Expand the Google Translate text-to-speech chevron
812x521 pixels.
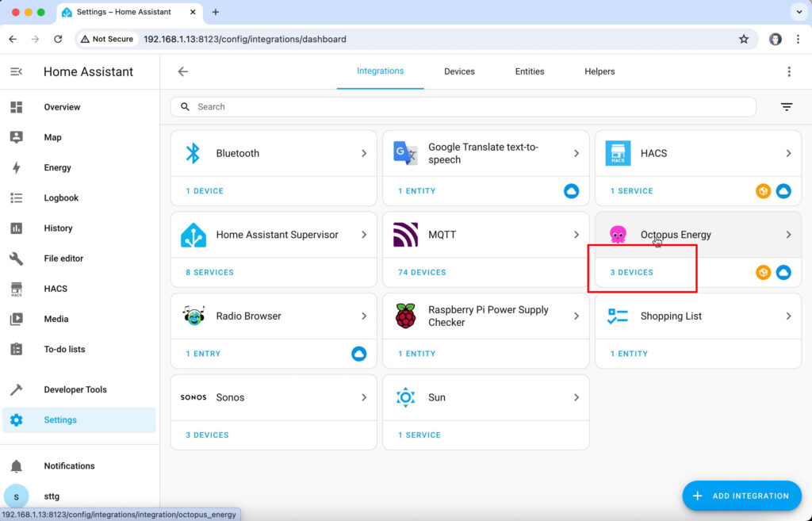click(576, 153)
